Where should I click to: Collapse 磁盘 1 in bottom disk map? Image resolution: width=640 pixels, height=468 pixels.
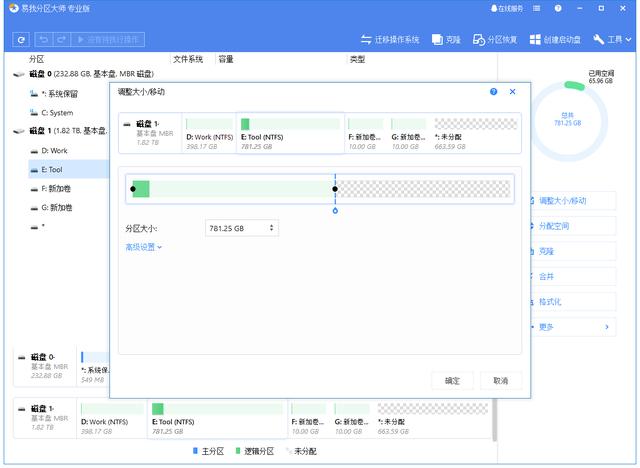21,409
